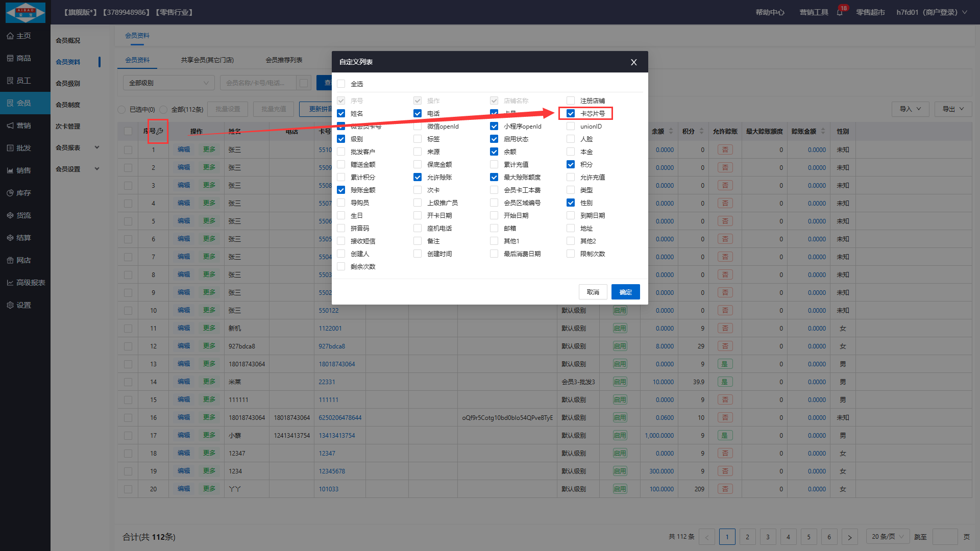
Task: Switch to 共享会员(其它门店) tab
Action: (x=207, y=60)
